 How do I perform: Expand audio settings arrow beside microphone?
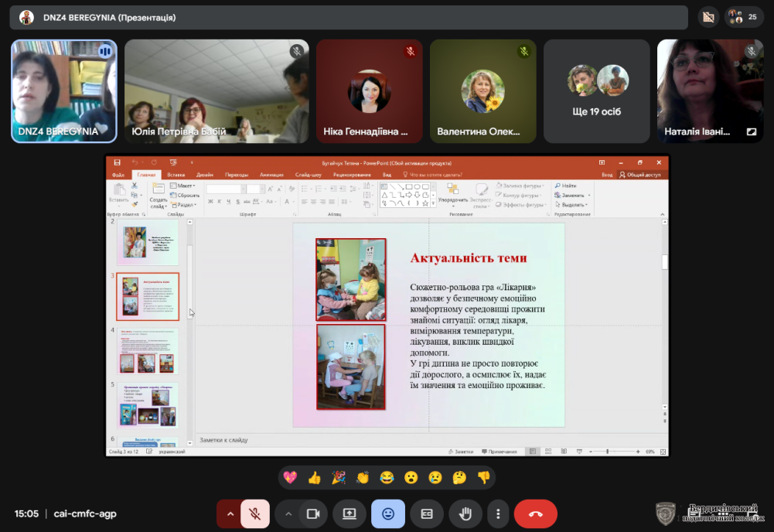pos(230,513)
